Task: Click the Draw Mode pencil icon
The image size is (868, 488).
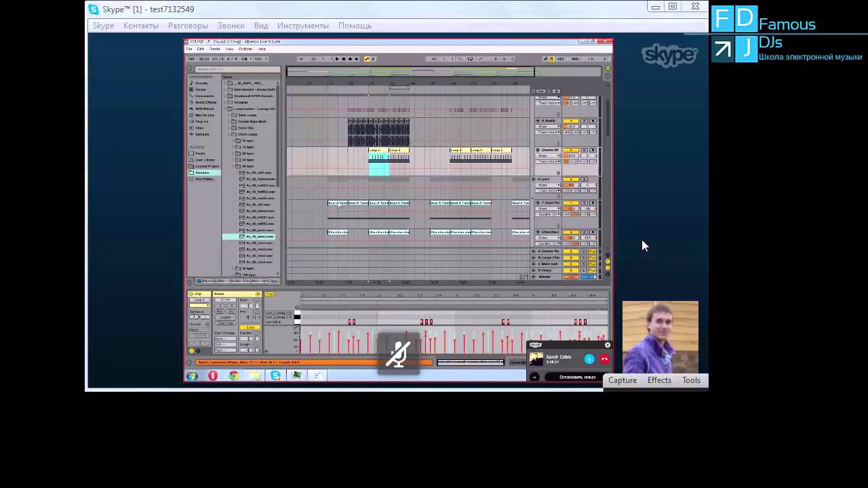Action: (x=545, y=59)
